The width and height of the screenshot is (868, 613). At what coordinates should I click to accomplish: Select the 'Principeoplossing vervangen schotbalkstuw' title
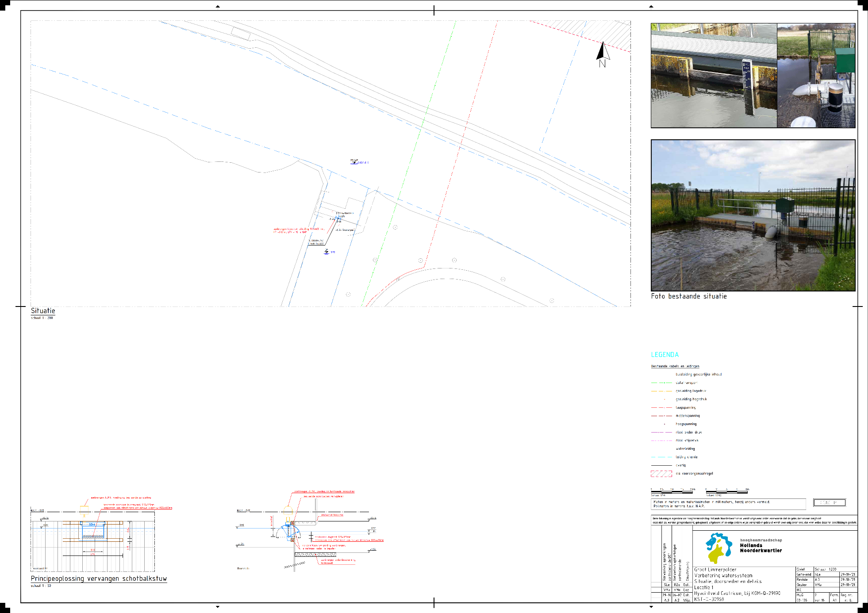pos(99,579)
